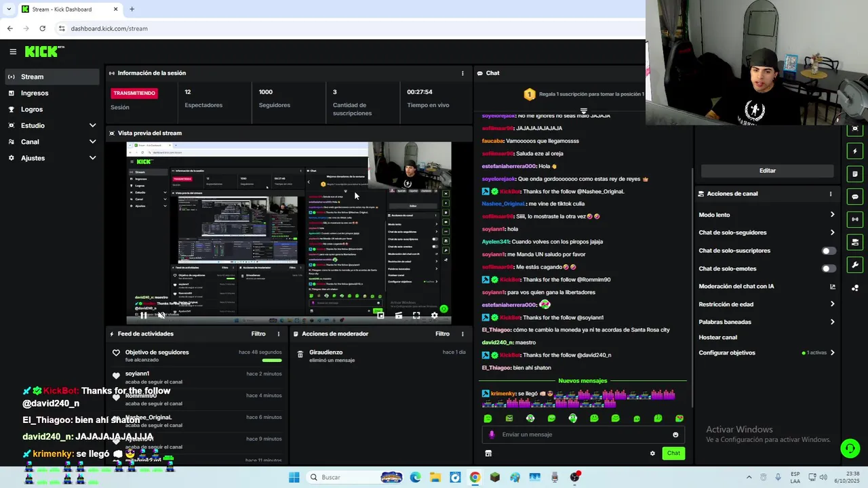Viewport: 868px width, 488px height.
Task: Open chat settings gear
Action: click(x=652, y=453)
